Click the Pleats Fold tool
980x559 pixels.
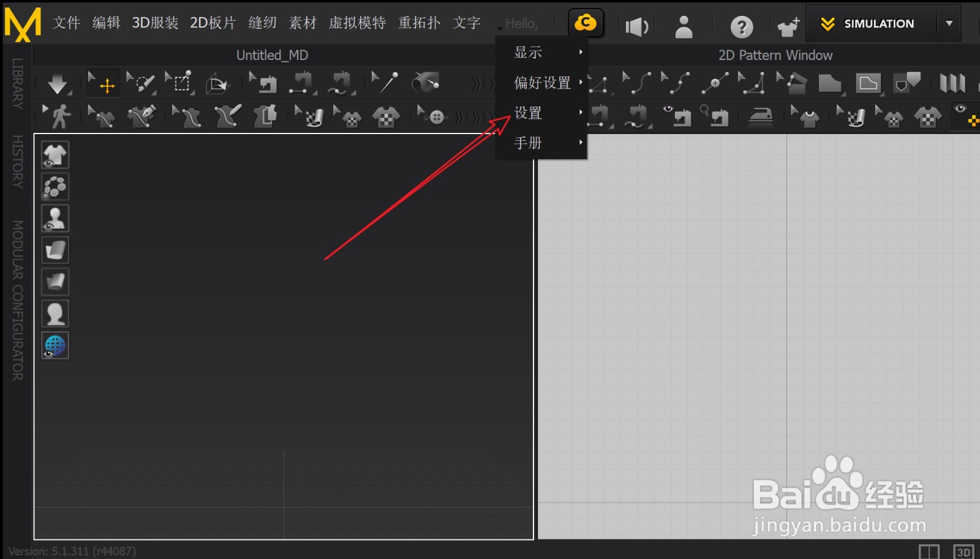[x=952, y=83]
